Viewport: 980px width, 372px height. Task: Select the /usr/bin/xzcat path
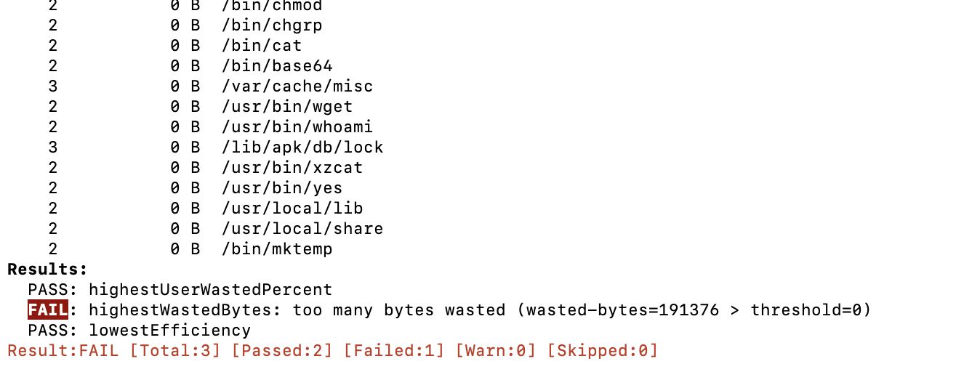coord(292,168)
